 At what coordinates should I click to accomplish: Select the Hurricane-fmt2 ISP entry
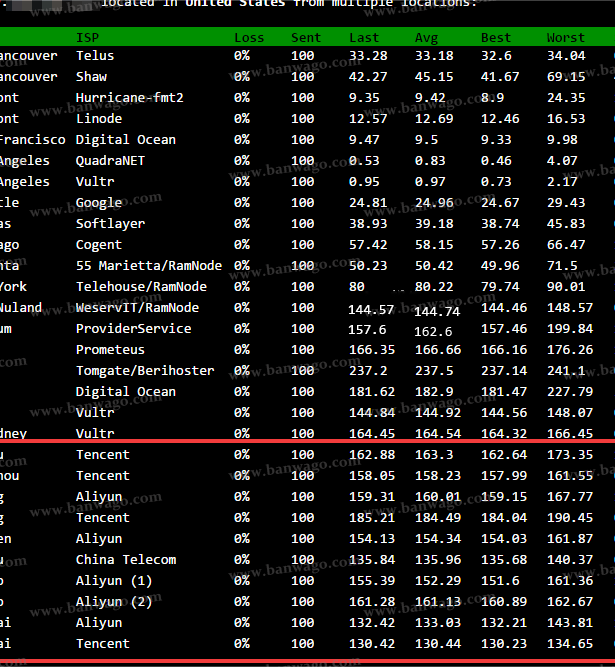[130, 98]
